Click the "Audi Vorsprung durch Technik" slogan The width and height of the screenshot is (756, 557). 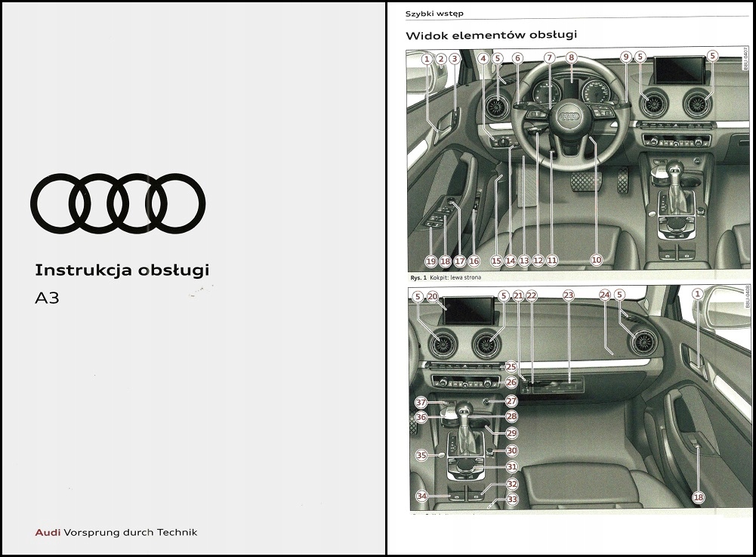pyautogui.click(x=116, y=532)
